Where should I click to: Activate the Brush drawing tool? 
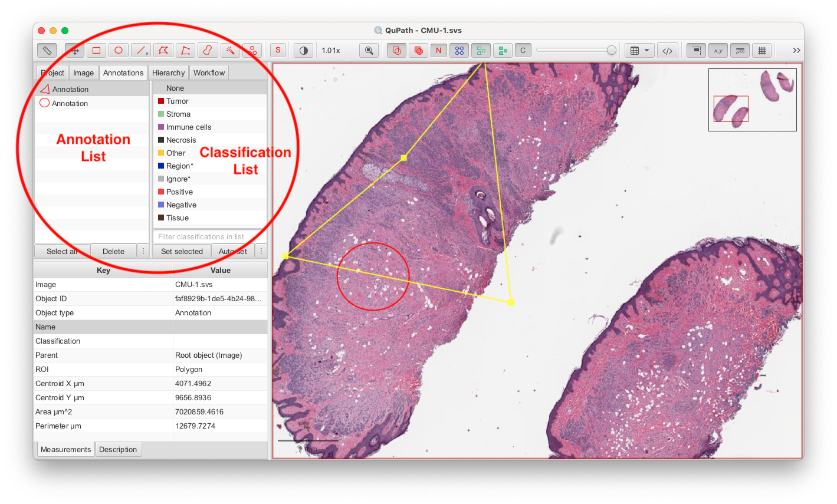[x=208, y=50]
